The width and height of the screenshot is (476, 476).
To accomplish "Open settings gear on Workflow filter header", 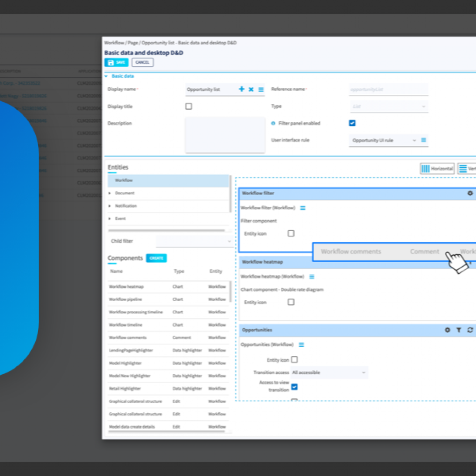I will point(470,193).
